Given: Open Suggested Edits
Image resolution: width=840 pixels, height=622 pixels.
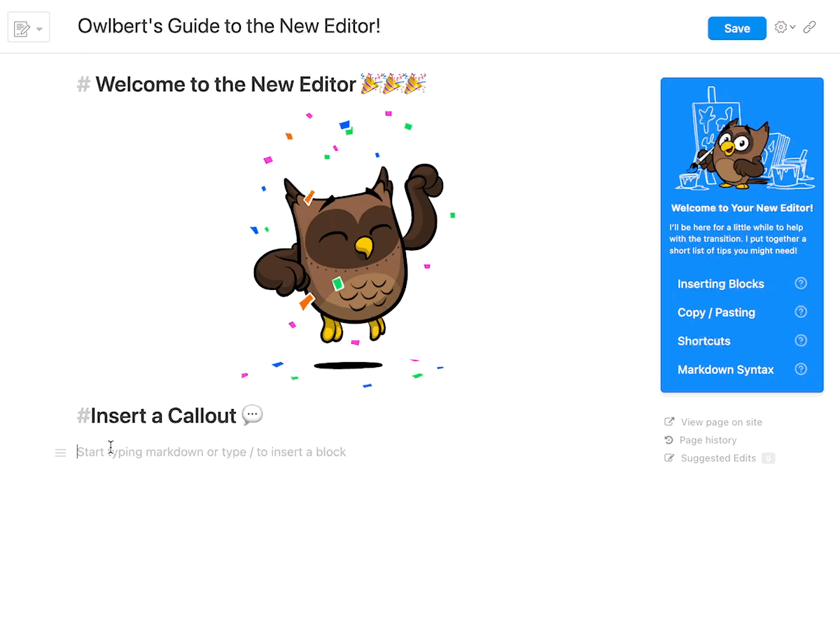Looking at the screenshot, I should click(719, 458).
